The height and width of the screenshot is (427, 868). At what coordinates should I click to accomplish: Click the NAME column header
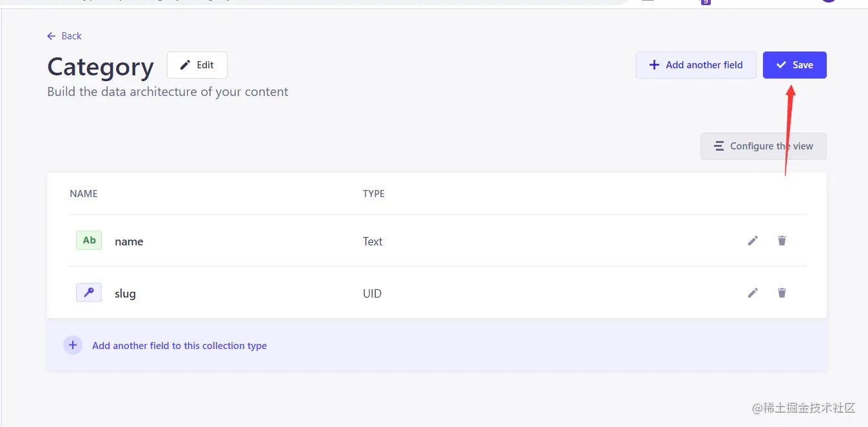84,193
